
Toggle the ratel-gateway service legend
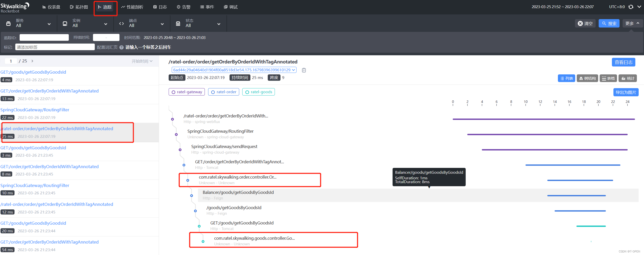(187, 92)
